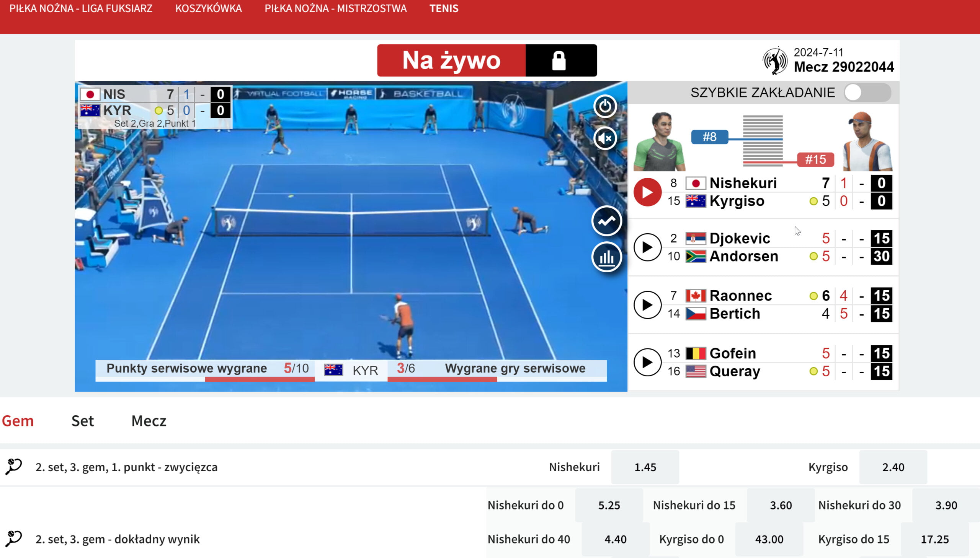980x558 pixels.
Task: Click the power icon on video
Action: (x=605, y=106)
